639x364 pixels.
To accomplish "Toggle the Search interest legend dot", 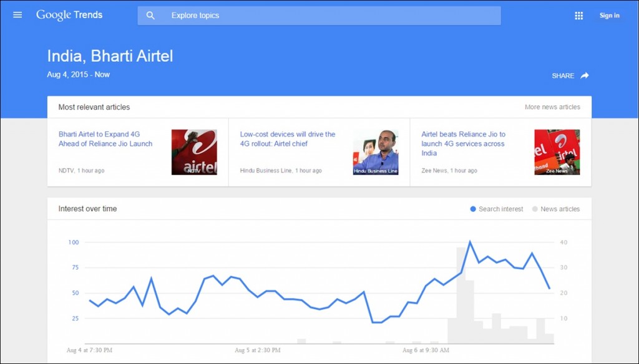I will (473, 209).
